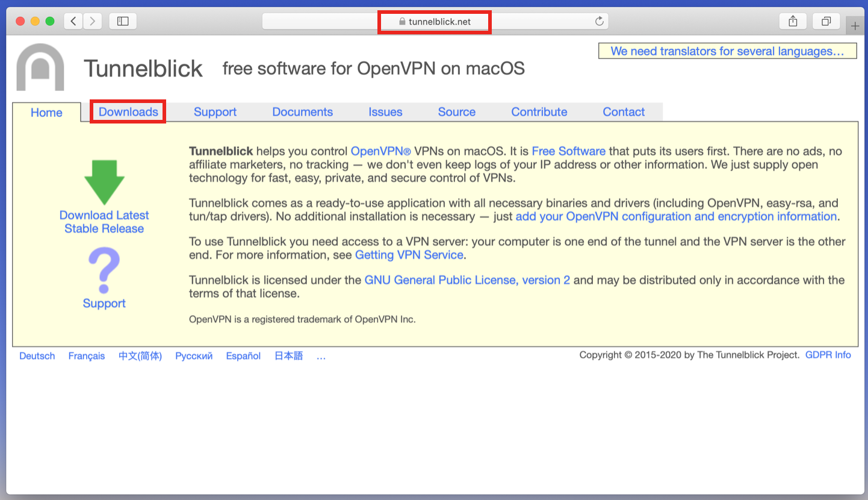The height and width of the screenshot is (500, 868).
Task: Switch language to Español
Action: click(243, 356)
